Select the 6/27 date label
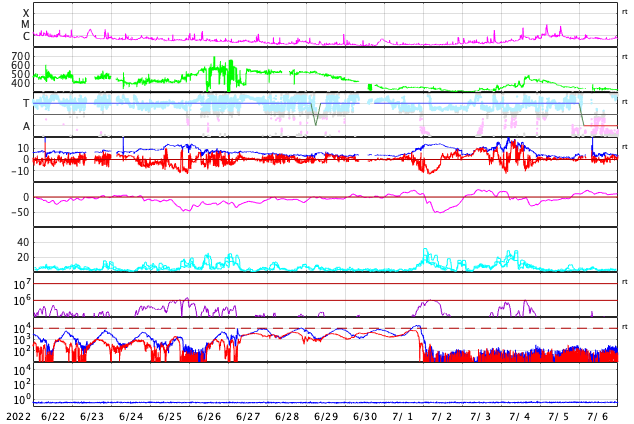The width and height of the screenshot is (634, 424). pyautogui.click(x=248, y=417)
